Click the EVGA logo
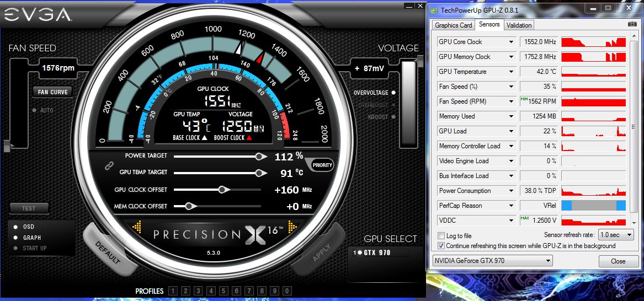The height and width of the screenshot is (301, 644). pos(38,15)
